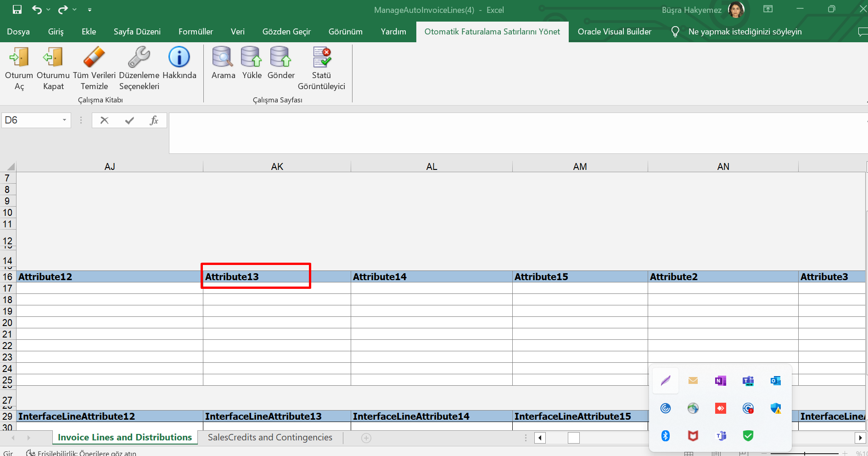Open Bluetooth settings from the tray

[x=666, y=436]
